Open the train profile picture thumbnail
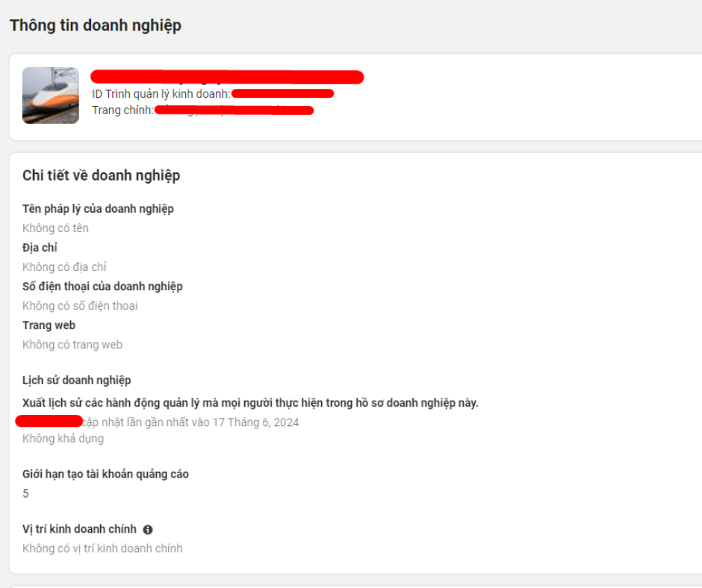 [51, 96]
